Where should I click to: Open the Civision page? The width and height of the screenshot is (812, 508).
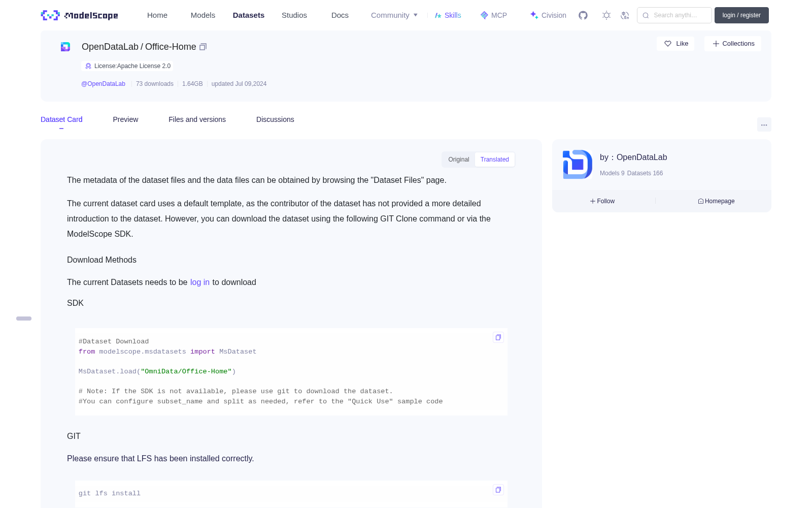548,15
